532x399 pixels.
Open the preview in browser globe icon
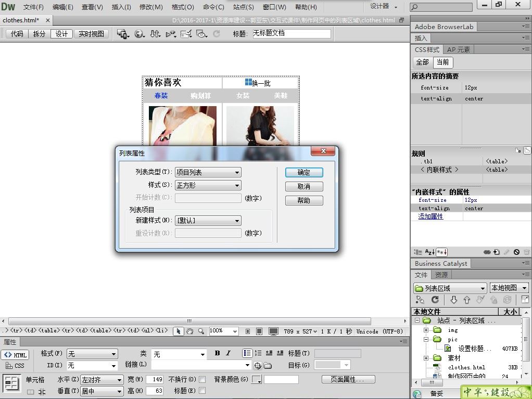pos(139,34)
